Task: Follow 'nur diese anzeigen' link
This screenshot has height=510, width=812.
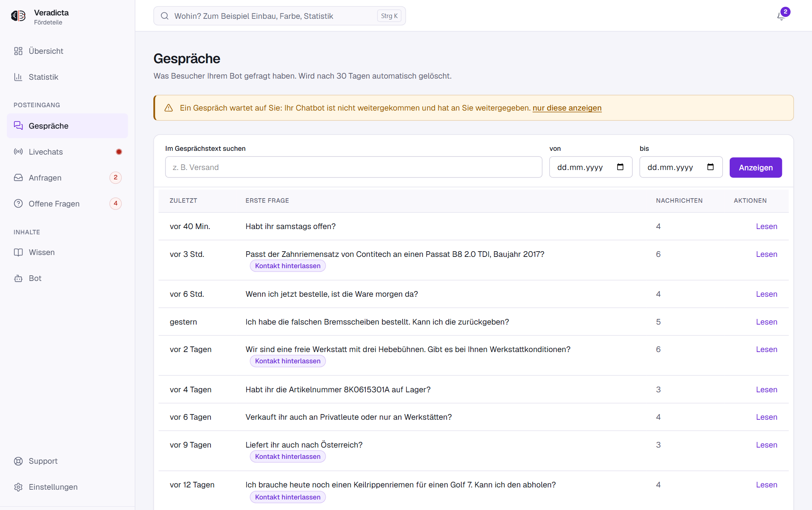Action: 567,108
